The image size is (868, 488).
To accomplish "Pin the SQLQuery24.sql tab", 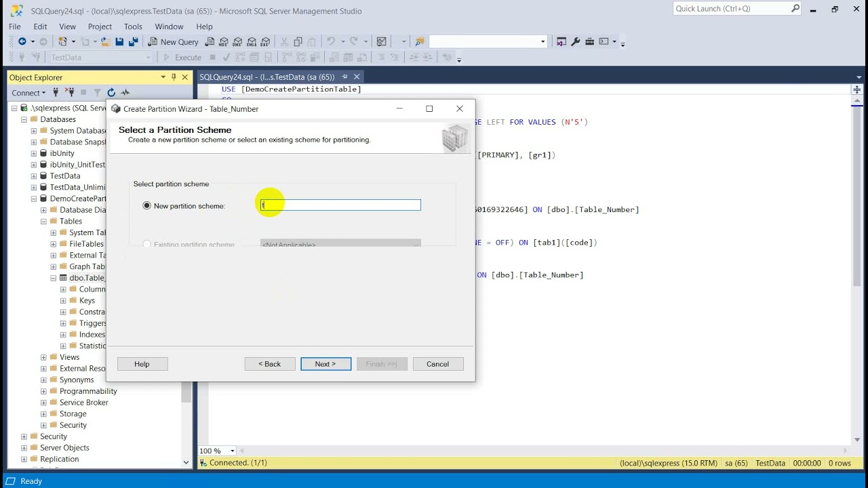I will (x=344, y=77).
